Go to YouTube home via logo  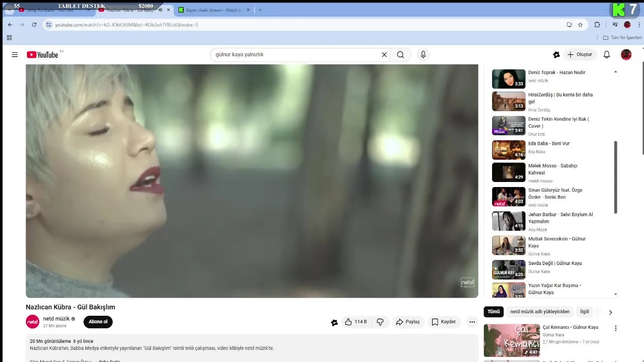point(43,54)
